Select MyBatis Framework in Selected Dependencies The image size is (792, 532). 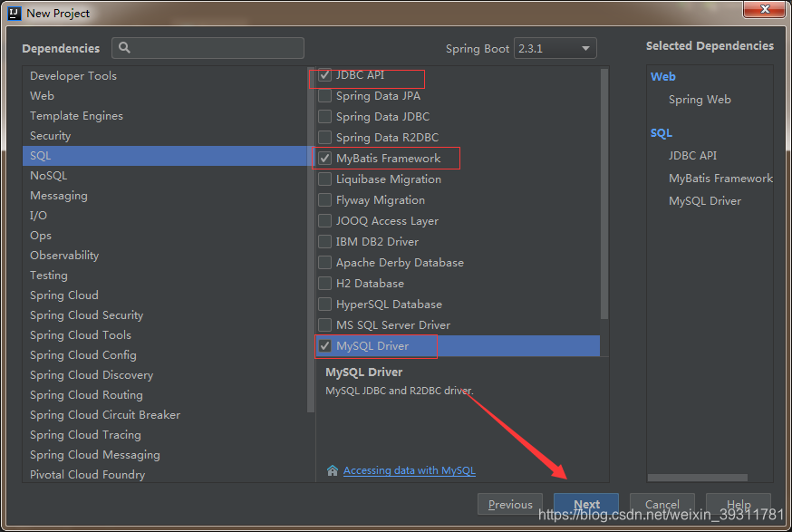point(720,179)
